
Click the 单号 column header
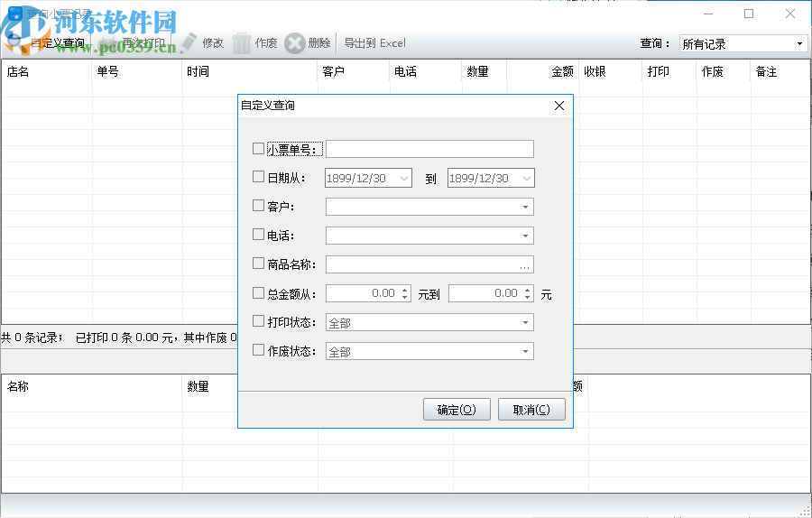coord(137,71)
